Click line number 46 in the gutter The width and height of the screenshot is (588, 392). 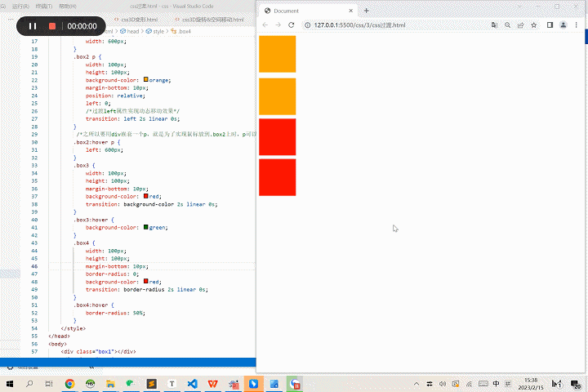(34, 266)
